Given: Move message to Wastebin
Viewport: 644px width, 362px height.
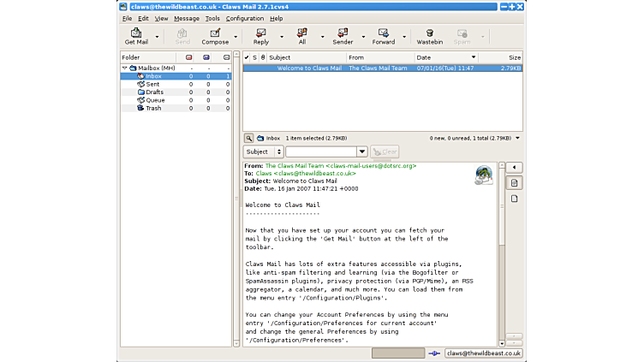Looking at the screenshot, I should tap(430, 37).
